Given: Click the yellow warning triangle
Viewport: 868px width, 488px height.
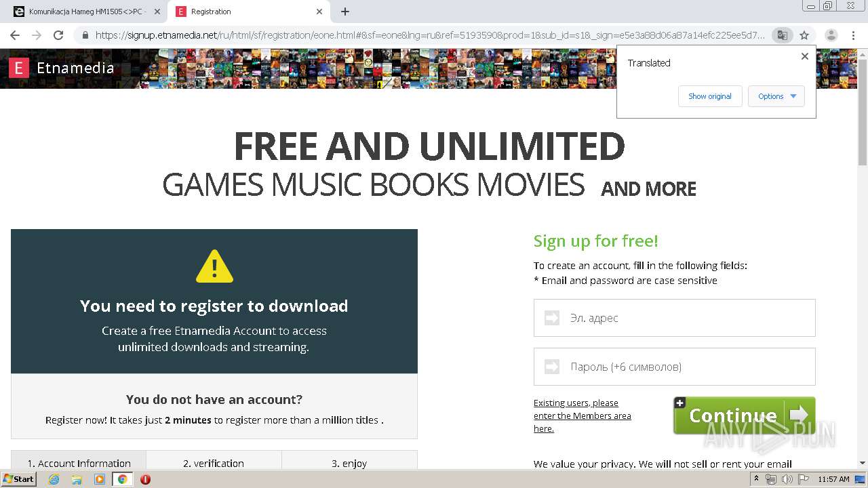Looking at the screenshot, I should coord(214,266).
